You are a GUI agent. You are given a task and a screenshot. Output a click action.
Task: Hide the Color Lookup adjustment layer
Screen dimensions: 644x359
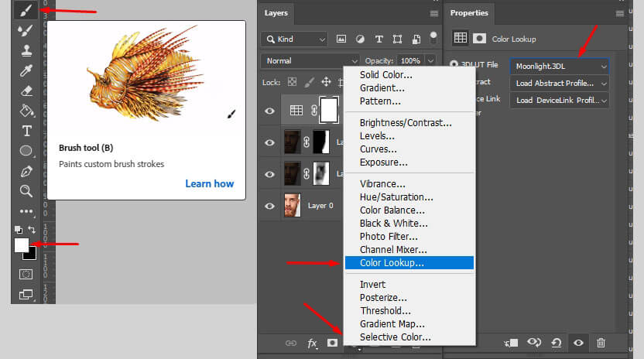pos(269,111)
